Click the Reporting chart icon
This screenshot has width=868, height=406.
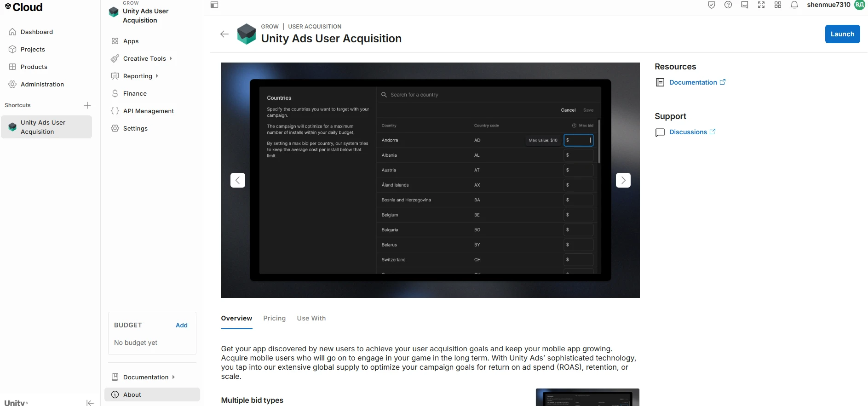pyautogui.click(x=115, y=76)
